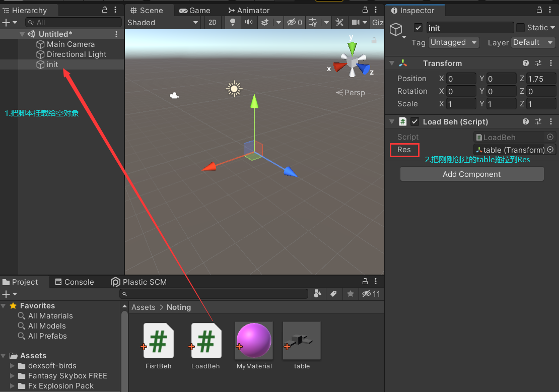Open the Hierarchy create plus menu
The width and height of the screenshot is (559, 392).
(9, 23)
